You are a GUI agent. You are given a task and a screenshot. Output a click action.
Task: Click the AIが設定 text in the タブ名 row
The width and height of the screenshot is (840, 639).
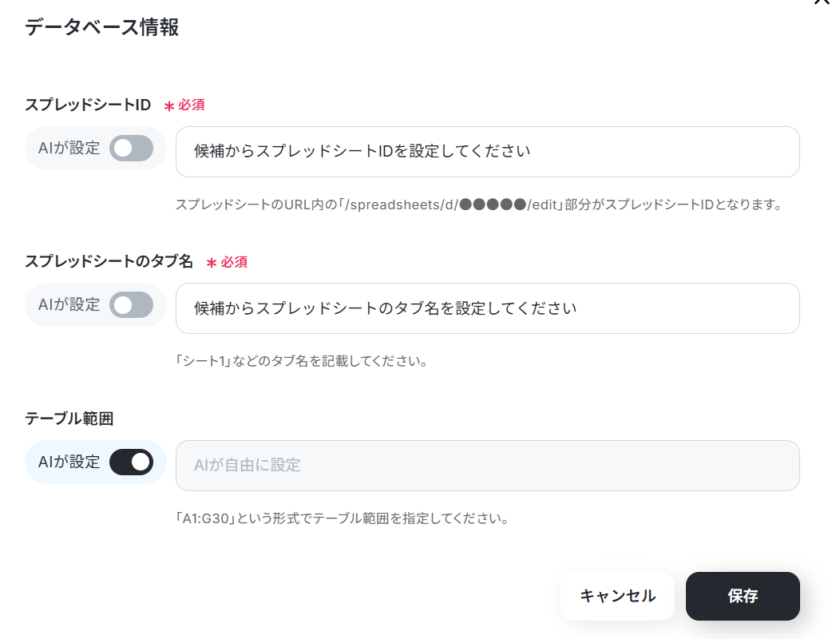(x=69, y=304)
